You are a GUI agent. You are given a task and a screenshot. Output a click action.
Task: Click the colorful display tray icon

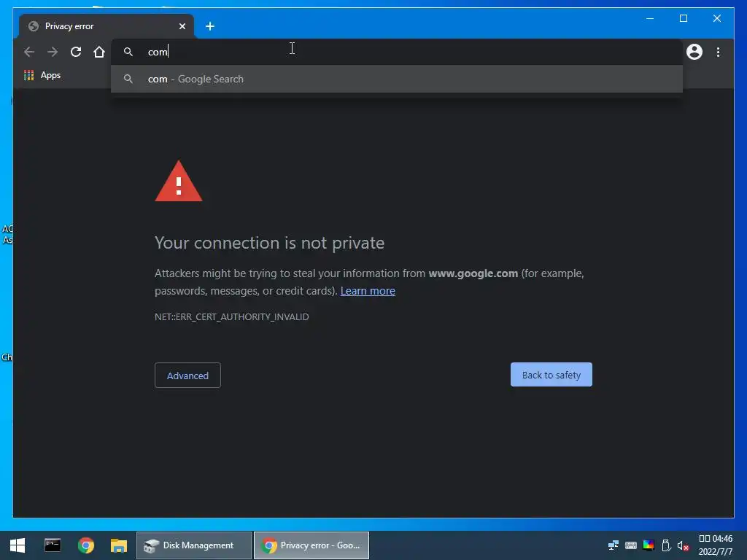point(649,545)
